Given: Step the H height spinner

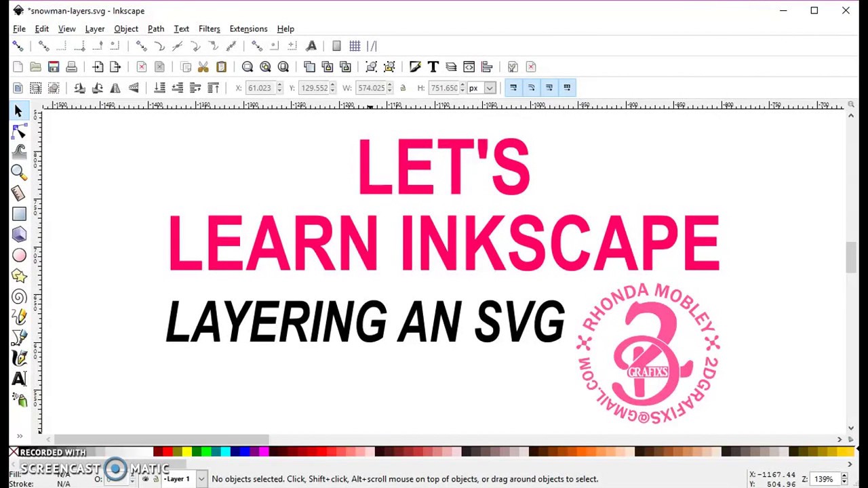Looking at the screenshot, I should click(x=462, y=87).
